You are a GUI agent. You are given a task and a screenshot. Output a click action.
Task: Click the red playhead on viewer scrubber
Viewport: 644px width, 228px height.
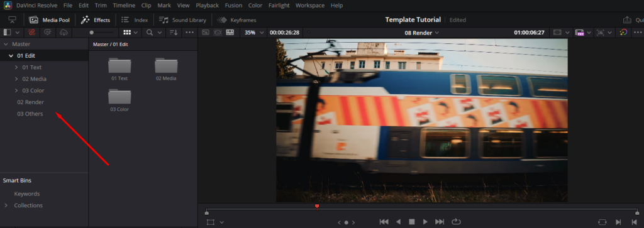pyautogui.click(x=317, y=207)
